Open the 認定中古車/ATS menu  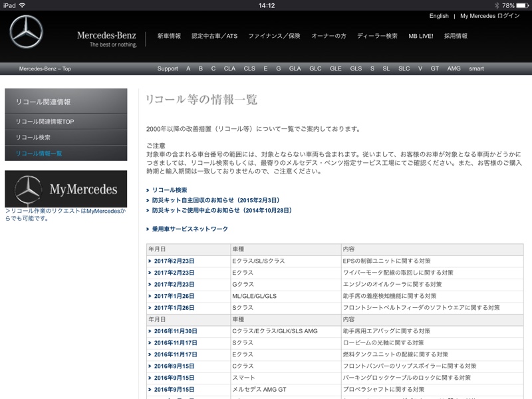[214, 36]
